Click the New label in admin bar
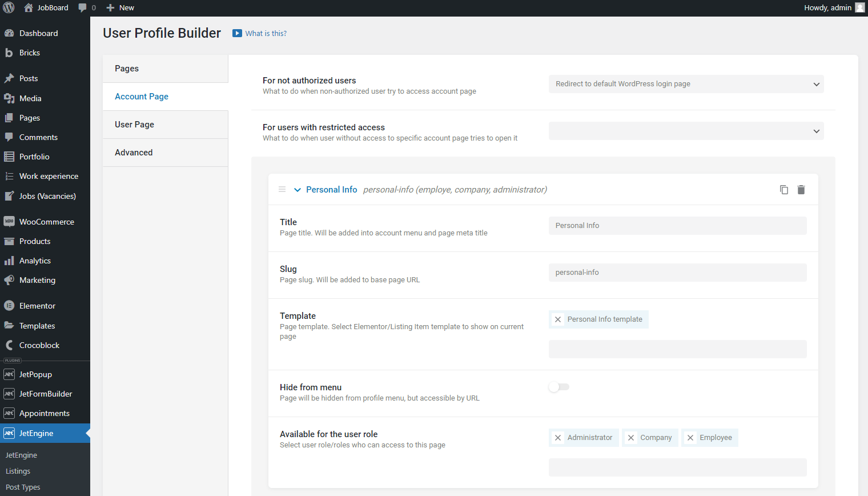 [x=127, y=7]
